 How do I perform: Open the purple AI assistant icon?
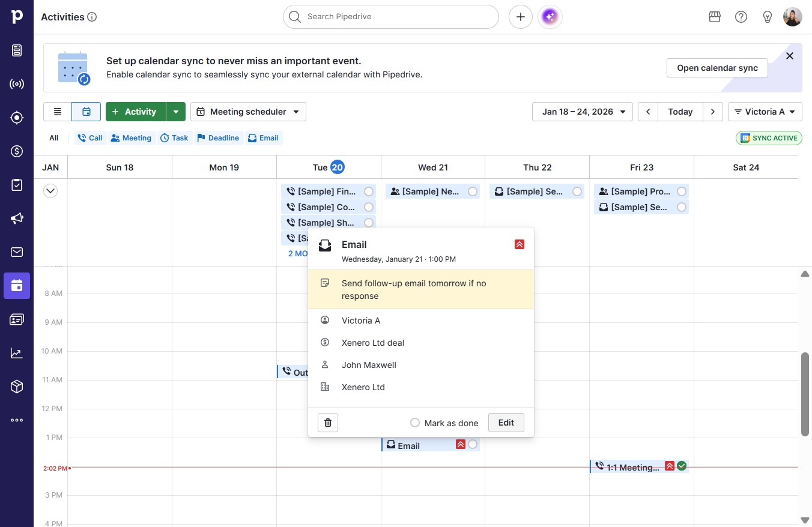point(550,17)
